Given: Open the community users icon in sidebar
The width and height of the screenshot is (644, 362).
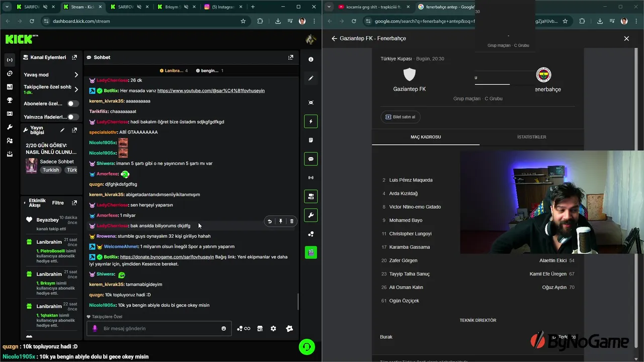Looking at the screenshot, I should pyautogui.click(x=10, y=141).
